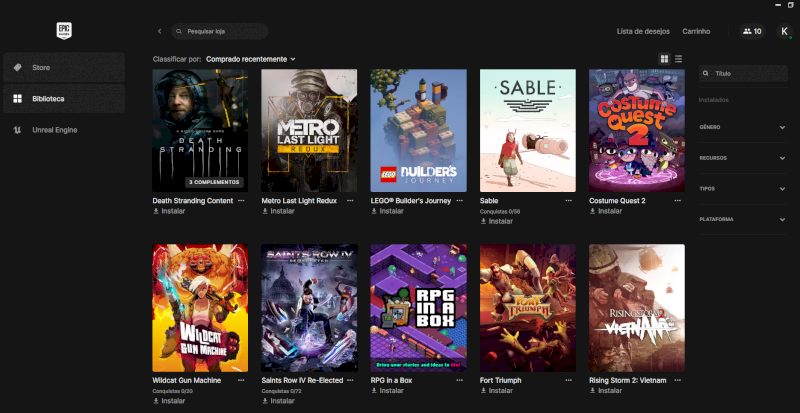Open the Comprado recentemente sort dropdown

[x=251, y=59]
